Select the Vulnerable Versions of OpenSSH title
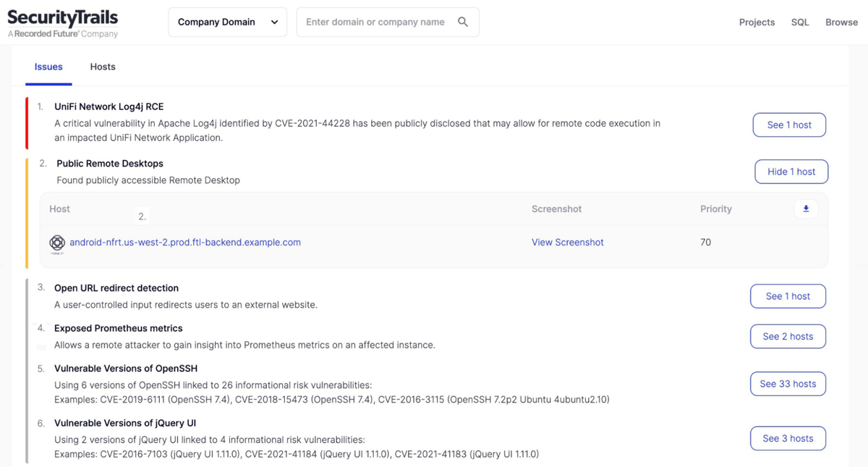Screen dimensions: 868x467 point(126,369)
